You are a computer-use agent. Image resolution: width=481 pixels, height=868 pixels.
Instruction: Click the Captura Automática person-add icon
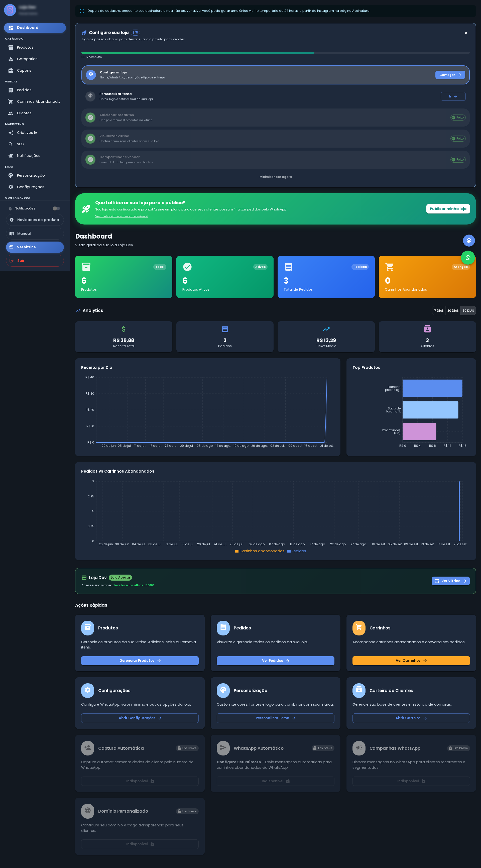click(88, 748)
